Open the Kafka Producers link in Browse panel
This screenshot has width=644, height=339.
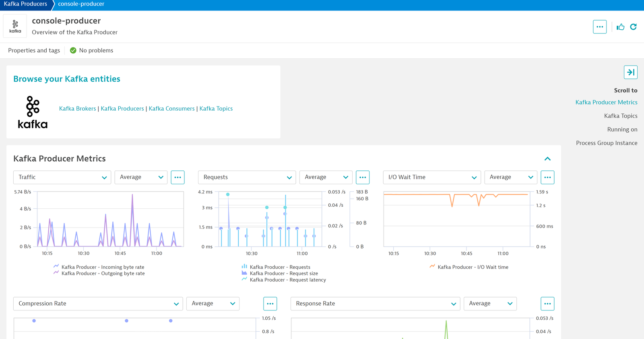[122, 109]
